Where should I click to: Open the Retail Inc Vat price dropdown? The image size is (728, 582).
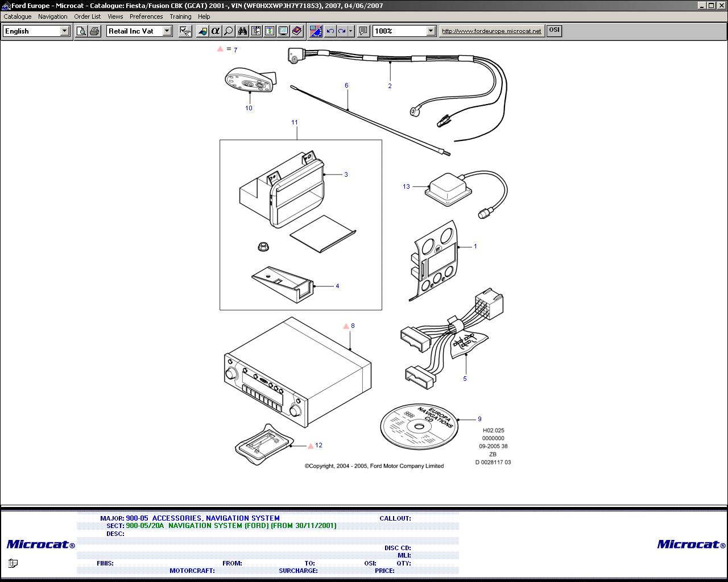coord(167,31)
